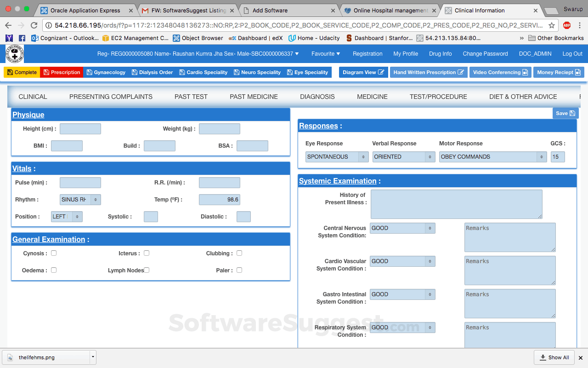588x368 pixels.
Task: Open the Money Receipt tool
Action: pos(559,72)
